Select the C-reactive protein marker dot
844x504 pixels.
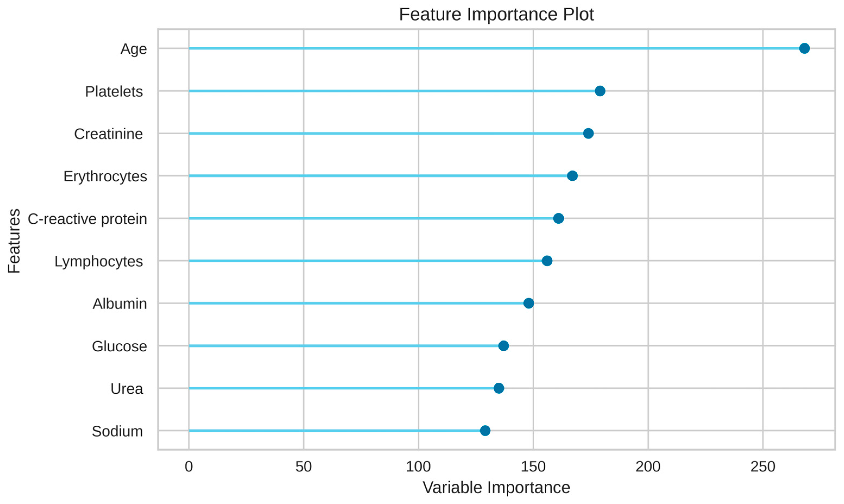click(x=559, y=218)
